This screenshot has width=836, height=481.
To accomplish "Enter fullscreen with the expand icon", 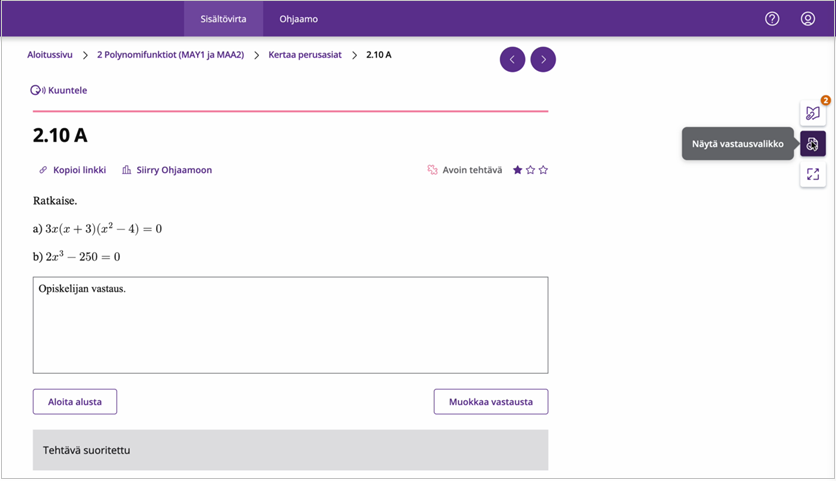I will click(x=813, y=175).
